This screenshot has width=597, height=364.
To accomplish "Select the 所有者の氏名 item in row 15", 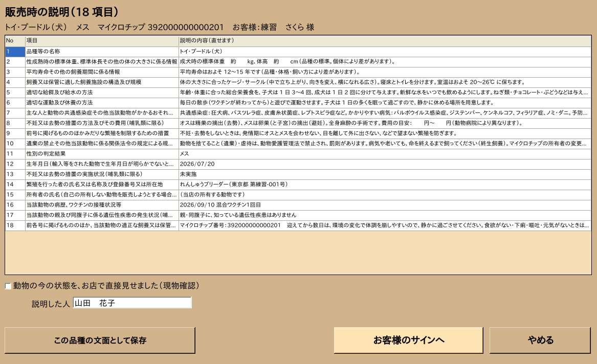I will tap(102, 195).
